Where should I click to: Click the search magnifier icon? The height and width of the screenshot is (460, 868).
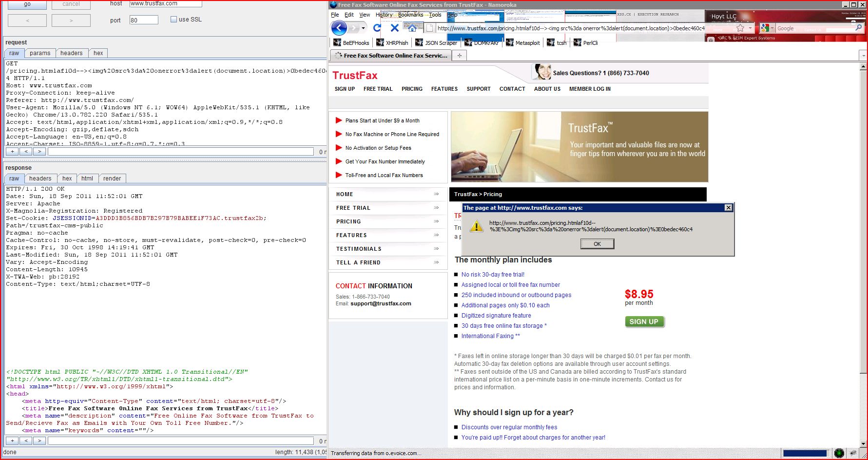(x=859, y=28)
